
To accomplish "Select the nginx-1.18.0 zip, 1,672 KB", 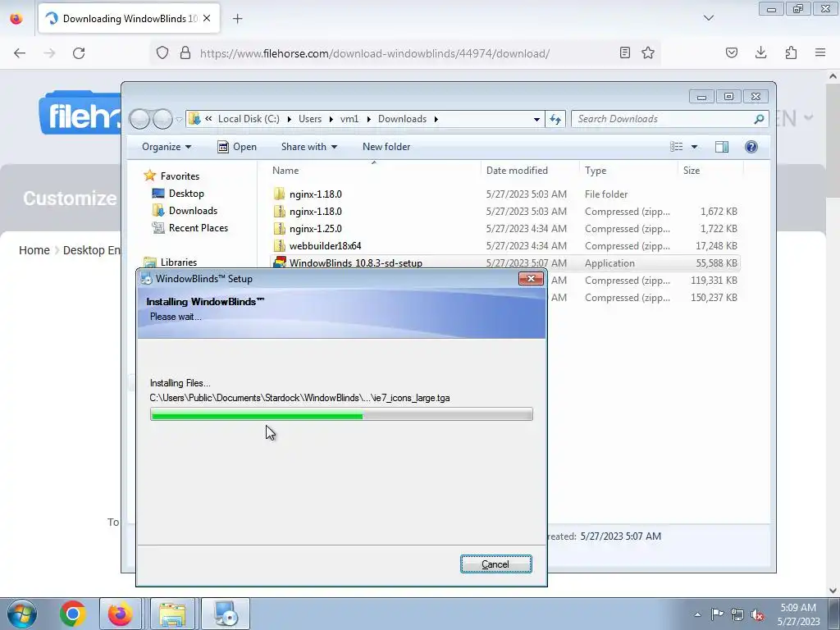I will coord(505,211).
